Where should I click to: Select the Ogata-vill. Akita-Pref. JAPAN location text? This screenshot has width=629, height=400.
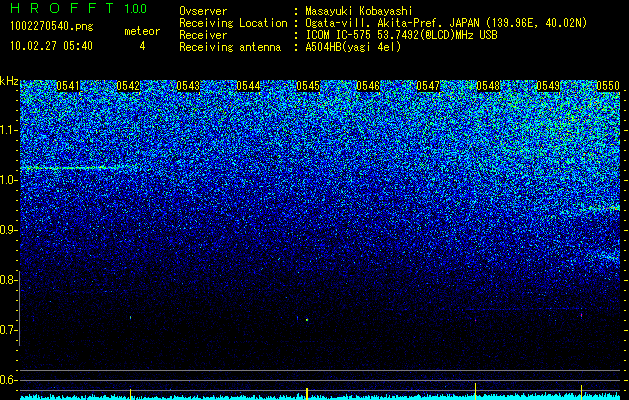coord(390,23)
